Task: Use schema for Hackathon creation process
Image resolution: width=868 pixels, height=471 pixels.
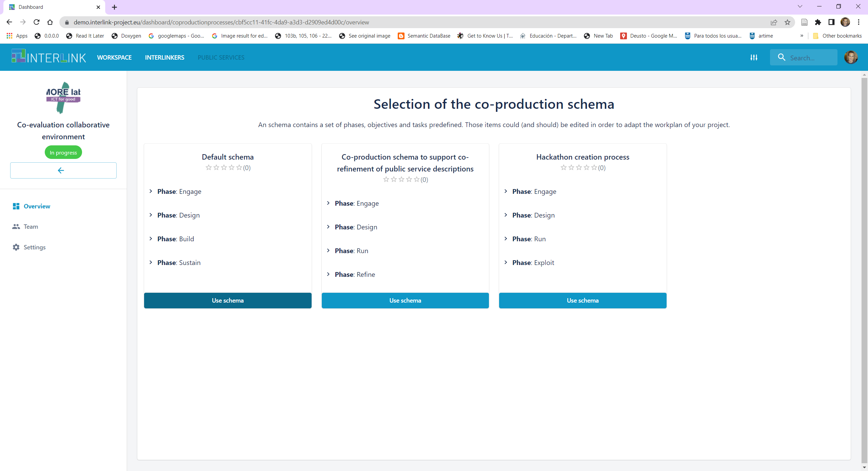Action: coord(583,301)
